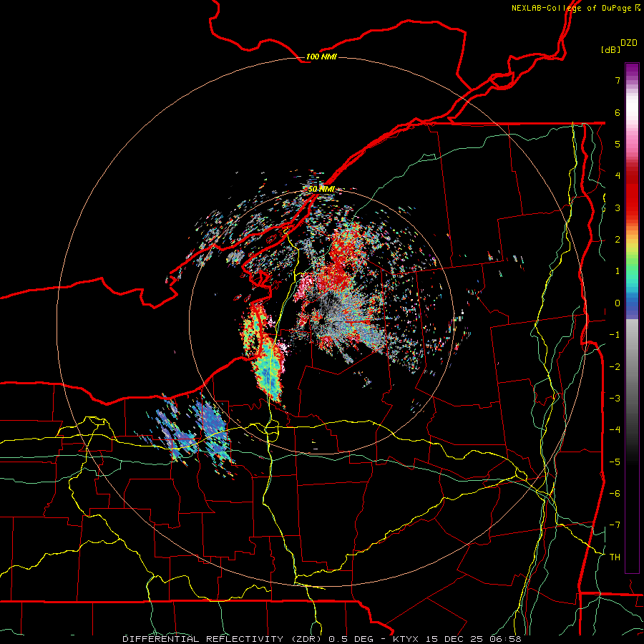
Task: Click the purple top of the color scale
Action: (x=632, y=70)
